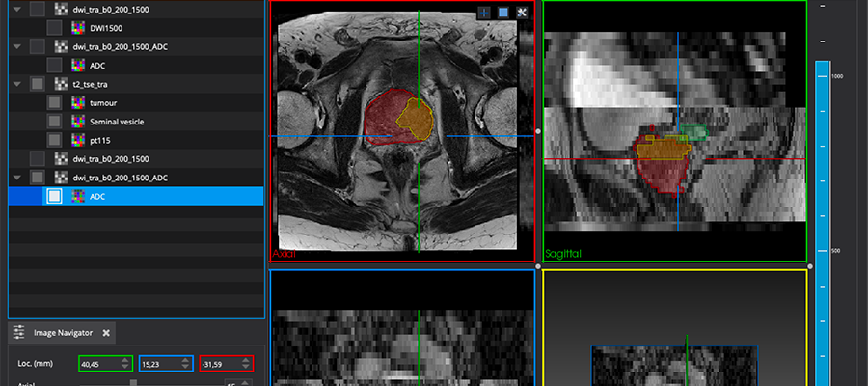Toggle checkbox of dwi_tra_b0_200_1500 below pt115
Screen dimensions: 868x386
(37, 159)
